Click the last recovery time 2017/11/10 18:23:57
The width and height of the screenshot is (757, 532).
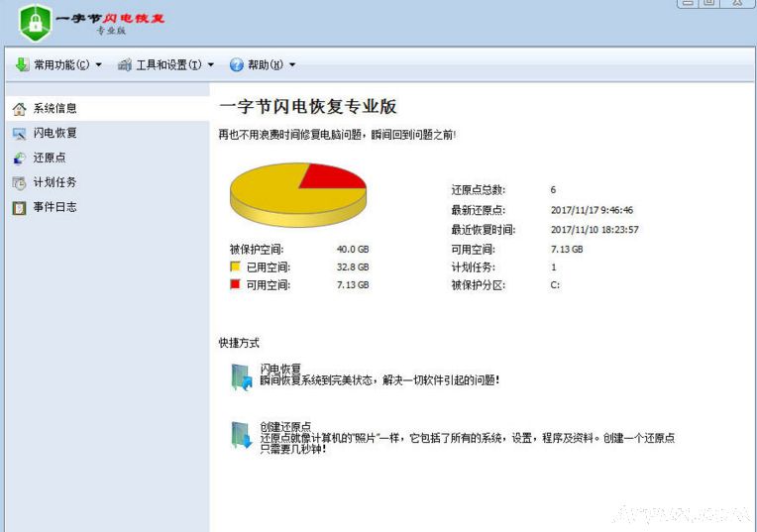595,230
